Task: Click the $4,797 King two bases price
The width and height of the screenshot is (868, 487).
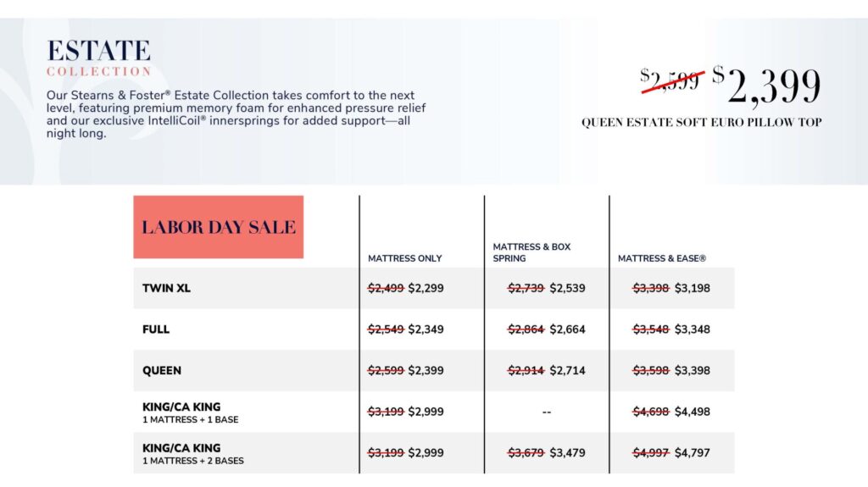Action: [x=692, y=452]
